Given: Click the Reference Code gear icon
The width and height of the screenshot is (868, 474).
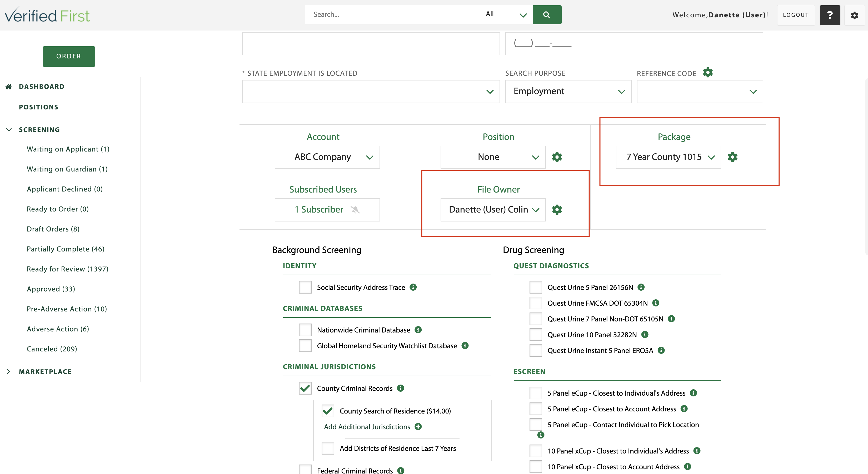Looking at the screenshot, I should (x=708, y=72).
